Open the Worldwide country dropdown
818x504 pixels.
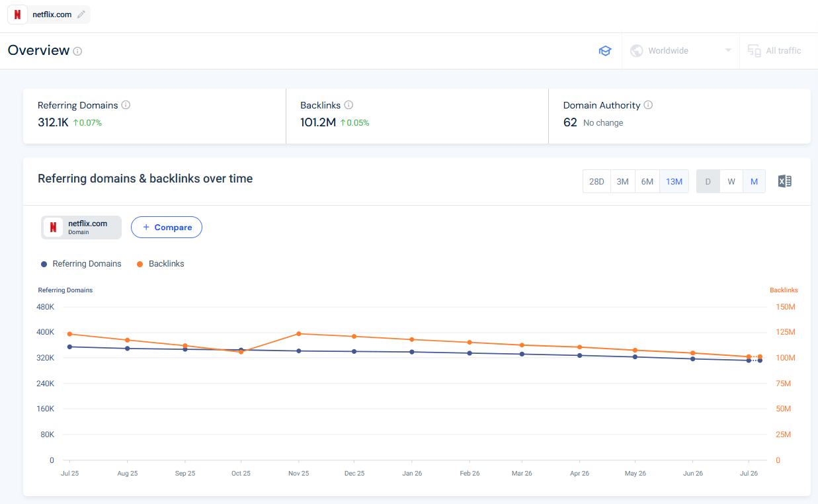(680, 51)
